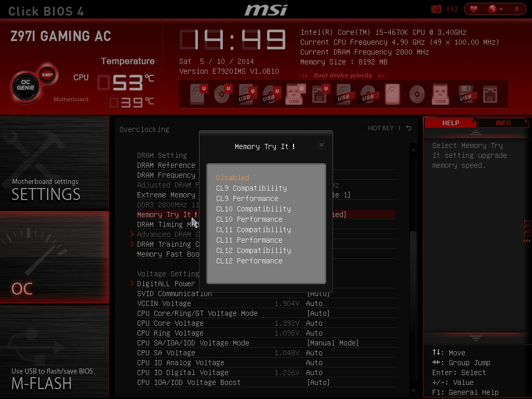Choose the Disabled option
Screen dimensions: 532x399
coord(232,178)
